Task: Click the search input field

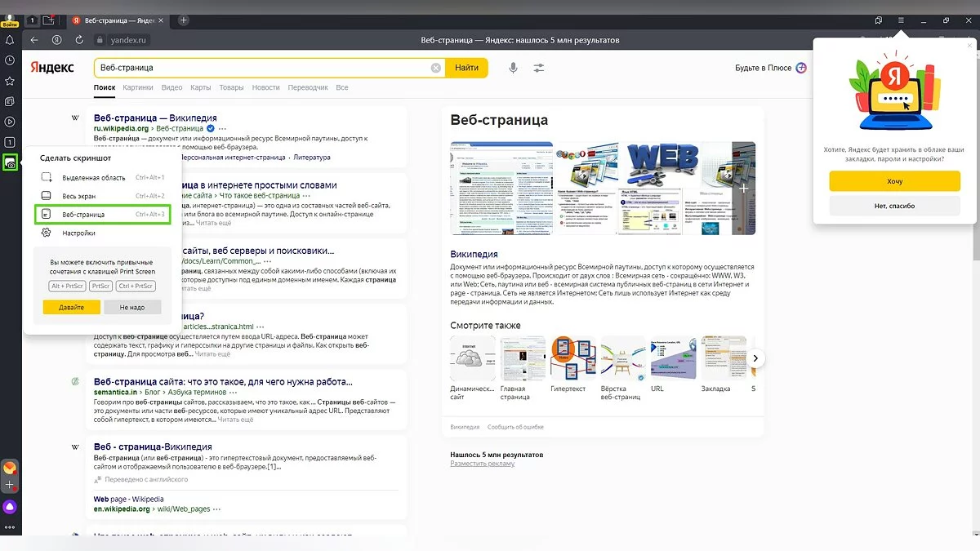Action: [x=261, y=68]
